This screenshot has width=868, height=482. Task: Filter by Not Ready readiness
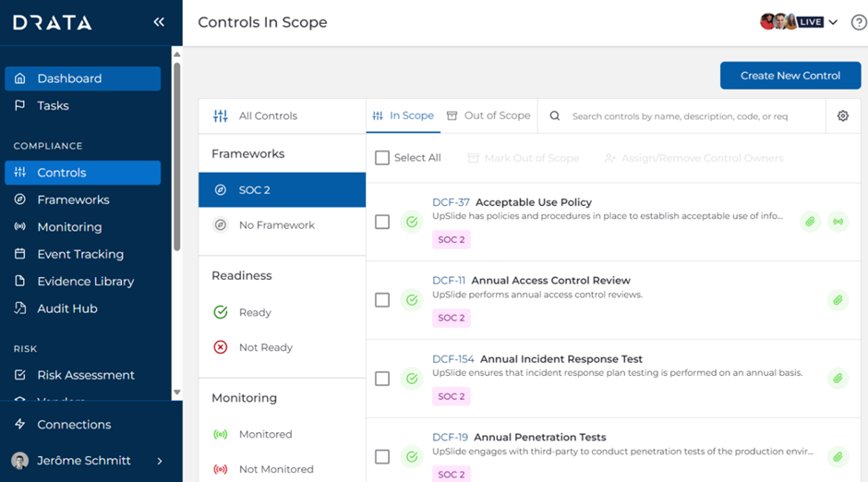click(x=265, y=347)
